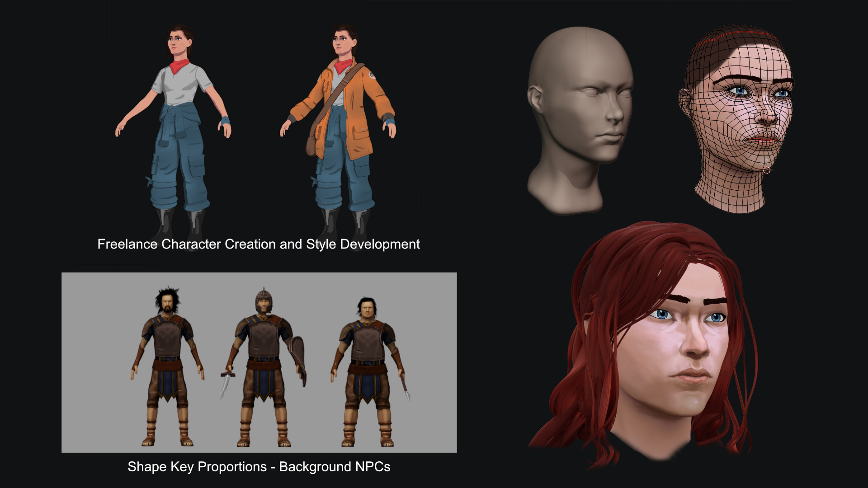Click the red circle marker on wireframe chin
The image size is (868, 488).
point(767,170)
